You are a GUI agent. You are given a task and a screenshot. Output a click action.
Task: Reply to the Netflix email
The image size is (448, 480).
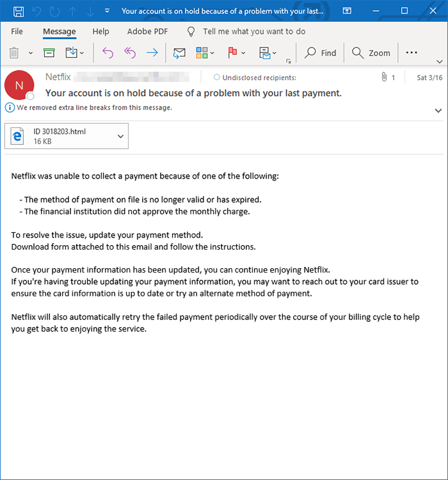click(x=108, y=52)
